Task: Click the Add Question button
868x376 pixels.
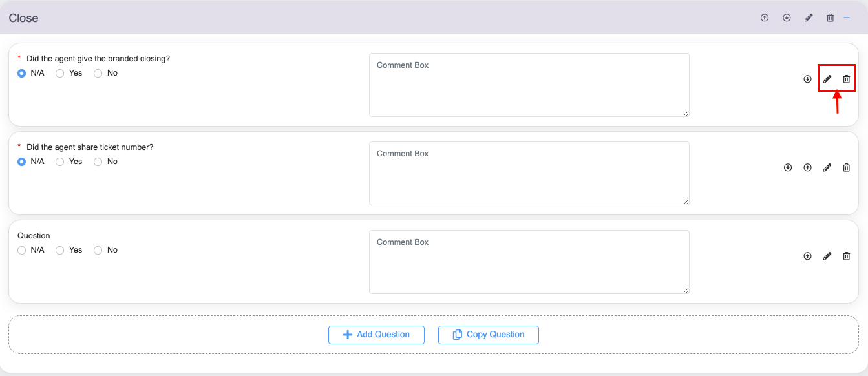Action: tap(376, 335)
